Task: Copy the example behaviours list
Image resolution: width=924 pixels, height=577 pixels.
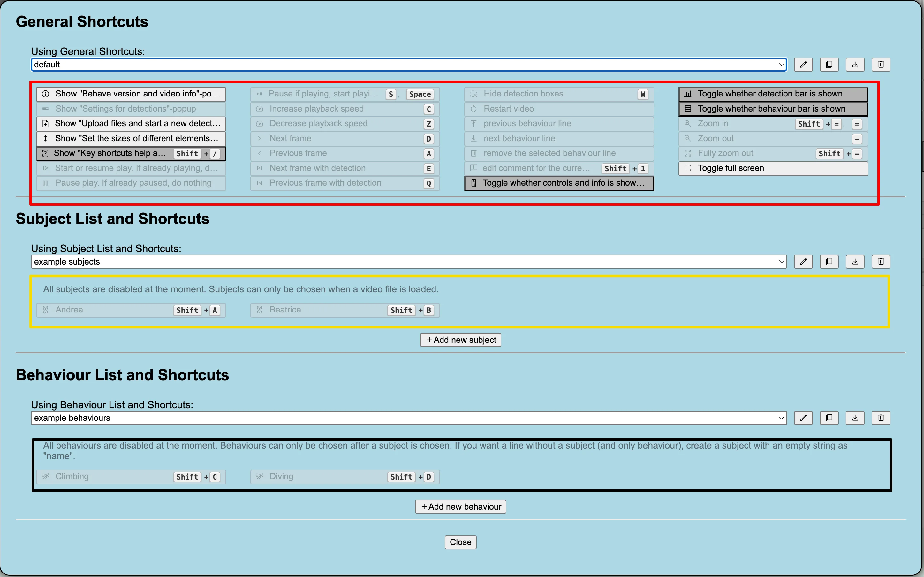Action: pyautogui.click(x=829, y=418)
